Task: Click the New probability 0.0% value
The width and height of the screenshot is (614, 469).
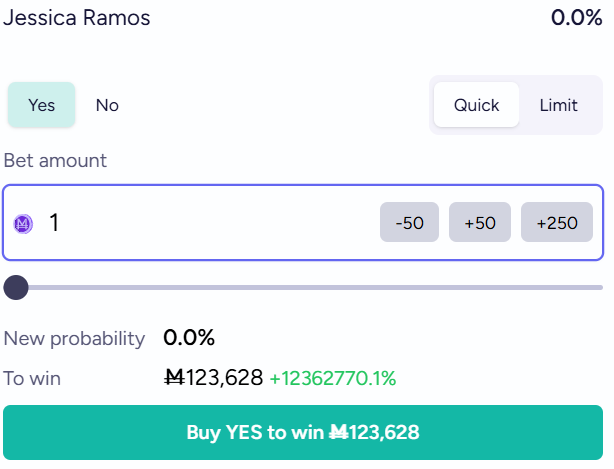Action: pos(189,338)
